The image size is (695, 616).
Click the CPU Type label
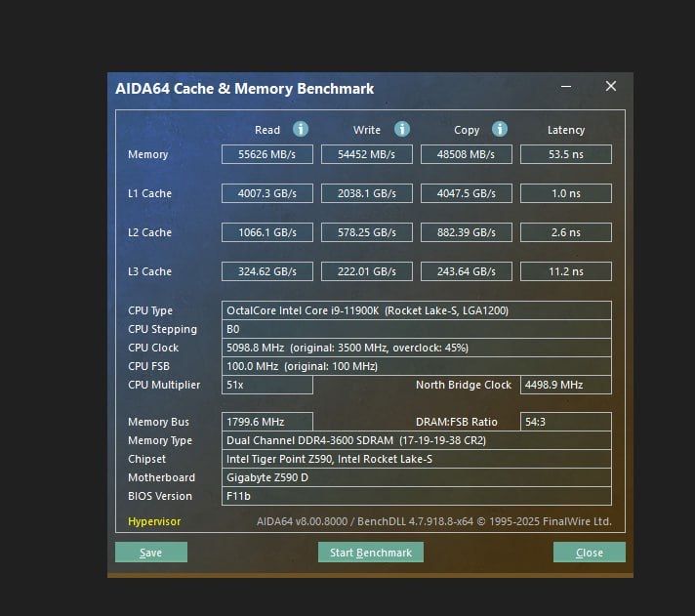point(150,310)
